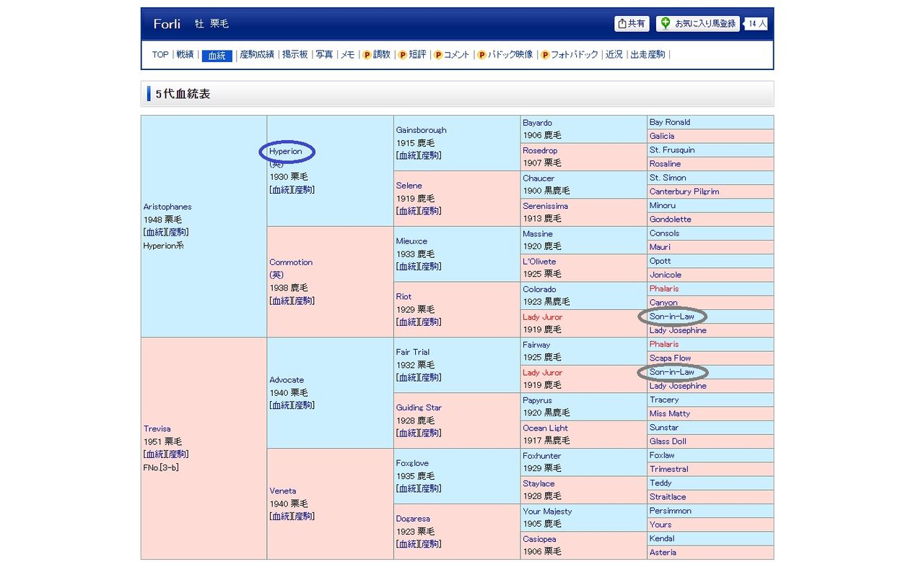Image resolution: width=924 pixels, height=565 pixels.
Task: Open the Your Majesty horse link
Action: coord(547,512)
